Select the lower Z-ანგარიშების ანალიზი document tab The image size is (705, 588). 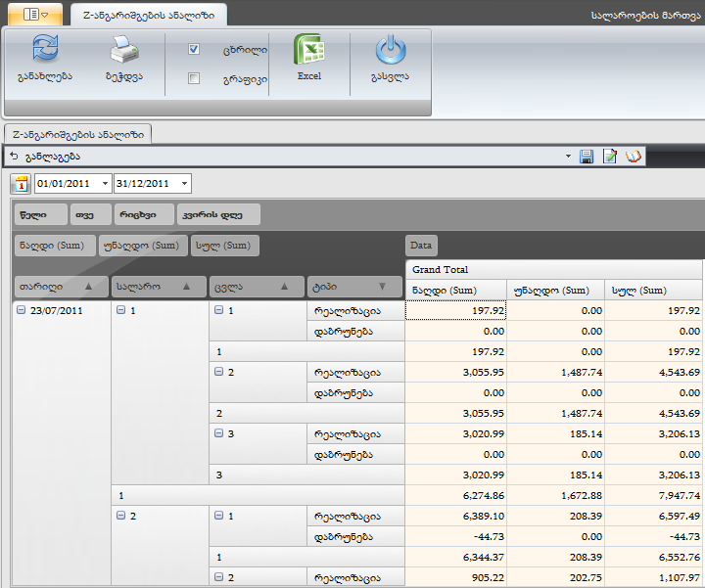click(x=77, y=135)
